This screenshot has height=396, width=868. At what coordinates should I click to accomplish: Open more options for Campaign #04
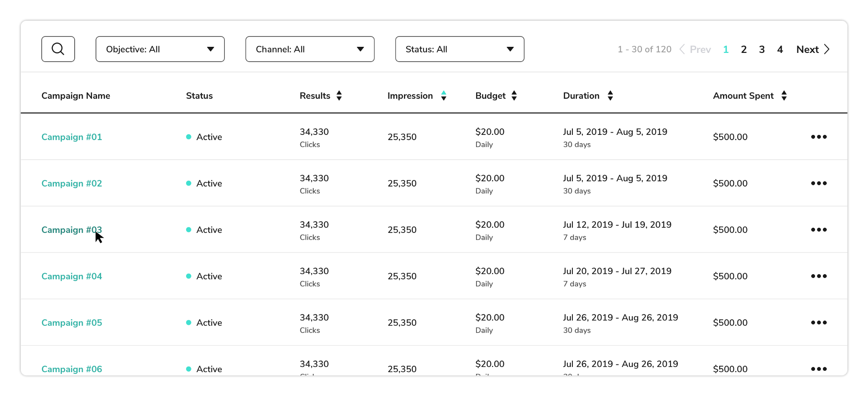(x=819, y=276)
